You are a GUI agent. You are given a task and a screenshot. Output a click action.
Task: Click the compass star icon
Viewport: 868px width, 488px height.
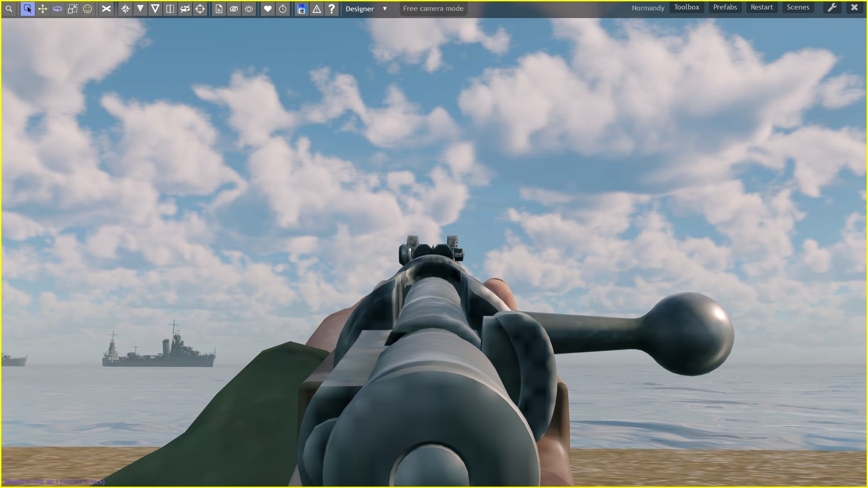tap(125, 9)
